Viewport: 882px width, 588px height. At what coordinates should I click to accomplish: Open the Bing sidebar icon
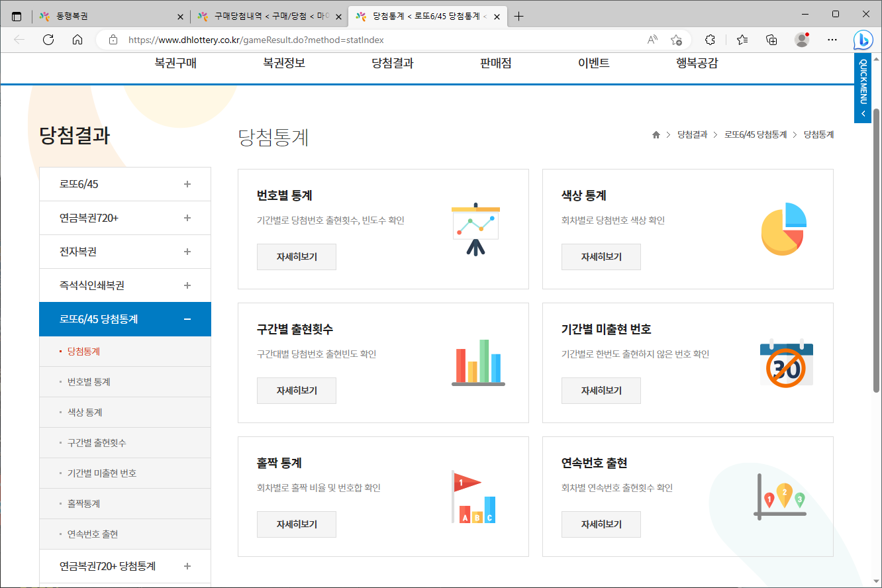coord(863,40)
